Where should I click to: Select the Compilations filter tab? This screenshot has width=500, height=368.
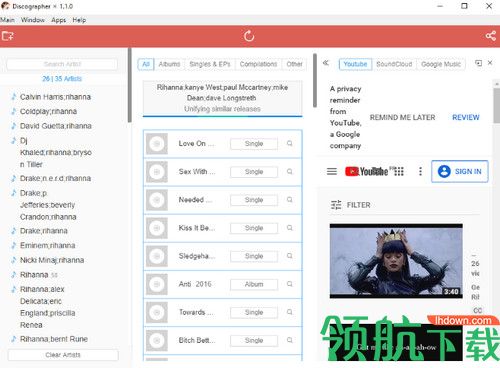[258, 64]
